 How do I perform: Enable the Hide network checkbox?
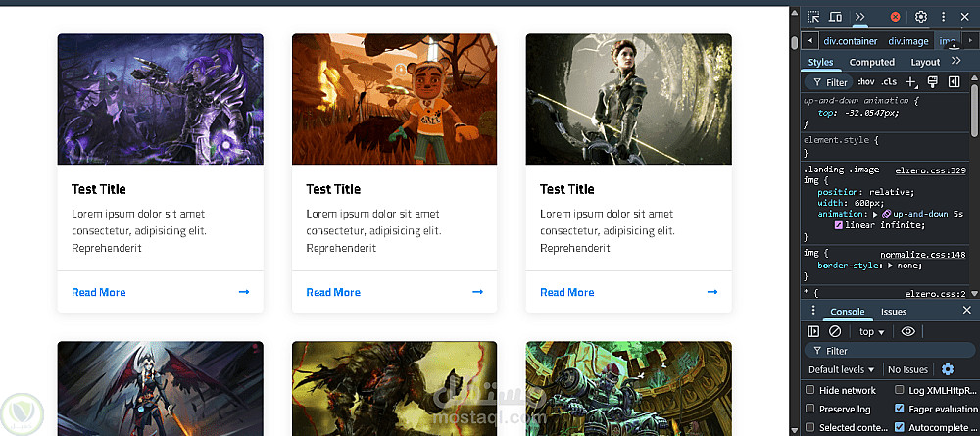tap(810, 390)
